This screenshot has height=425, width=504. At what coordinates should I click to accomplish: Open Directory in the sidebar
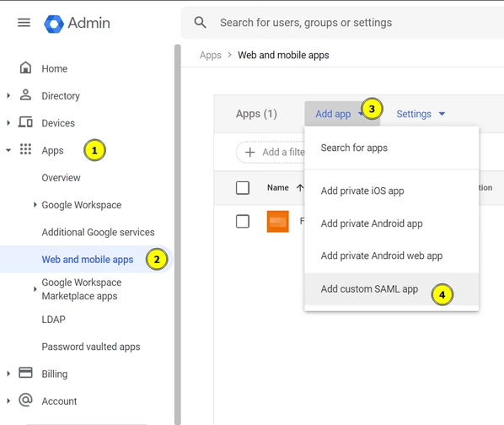(x=61, y=96)
